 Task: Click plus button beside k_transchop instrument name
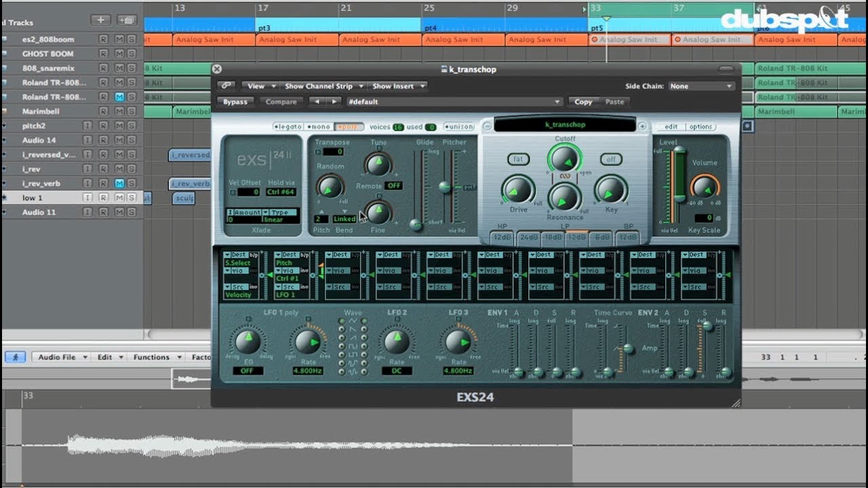pyautogui.click(x=642, y=125)
